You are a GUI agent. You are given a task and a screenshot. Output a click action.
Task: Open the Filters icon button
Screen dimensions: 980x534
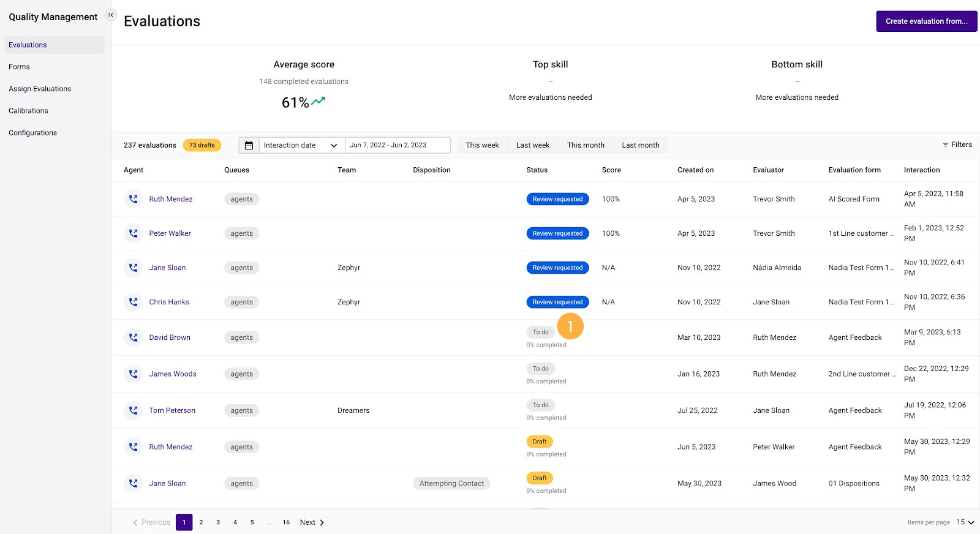[957, 145]
